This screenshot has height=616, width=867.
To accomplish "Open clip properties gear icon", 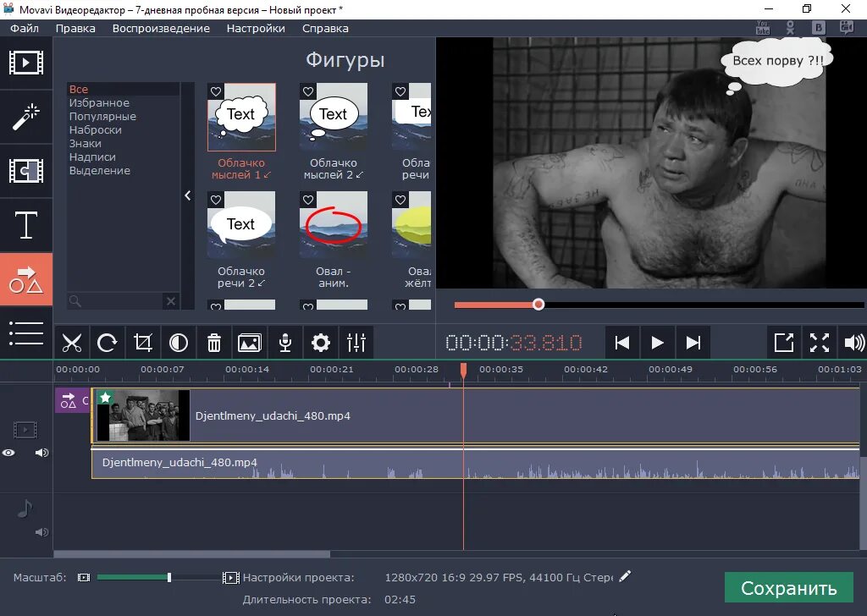I will tap(321, 343).
